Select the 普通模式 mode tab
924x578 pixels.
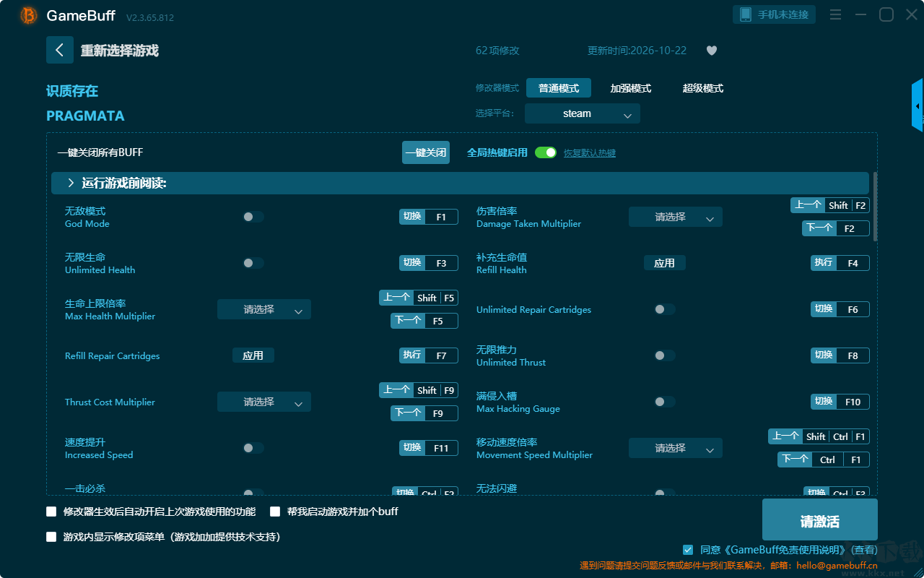pyautogui.click(x=559, y=88)
